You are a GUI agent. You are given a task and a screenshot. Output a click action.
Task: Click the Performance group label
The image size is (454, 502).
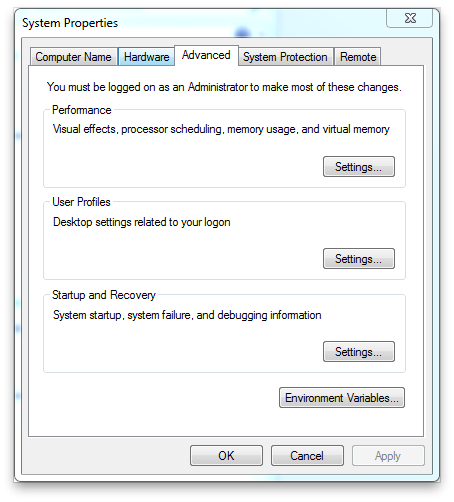[x=82, y=110]
